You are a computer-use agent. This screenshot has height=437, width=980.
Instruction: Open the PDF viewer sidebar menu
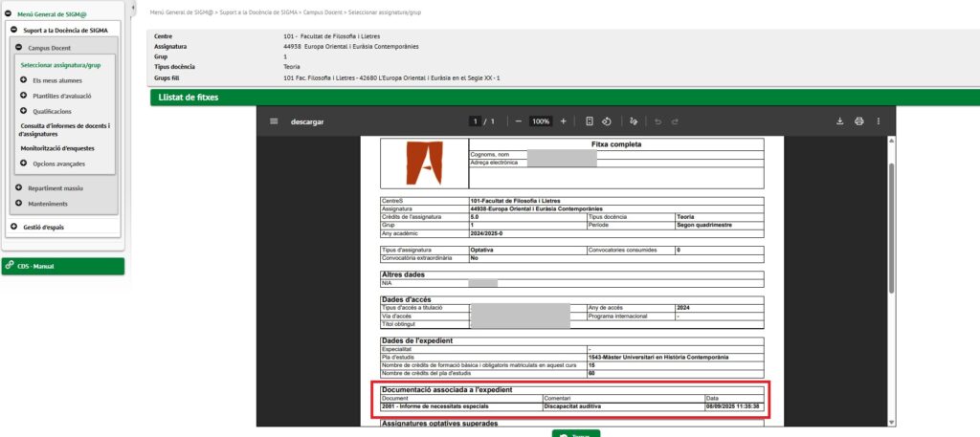274,121
